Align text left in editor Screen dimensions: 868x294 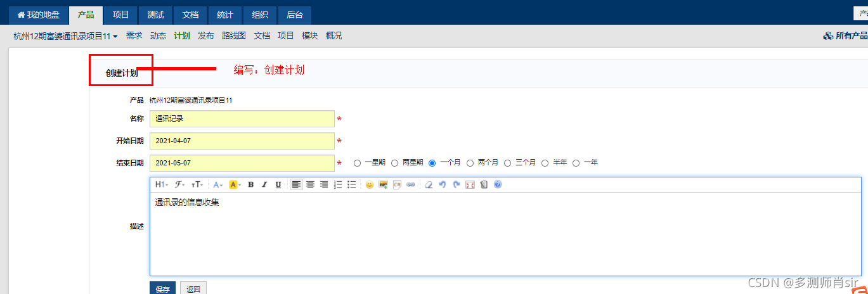[x=296, y=184]
